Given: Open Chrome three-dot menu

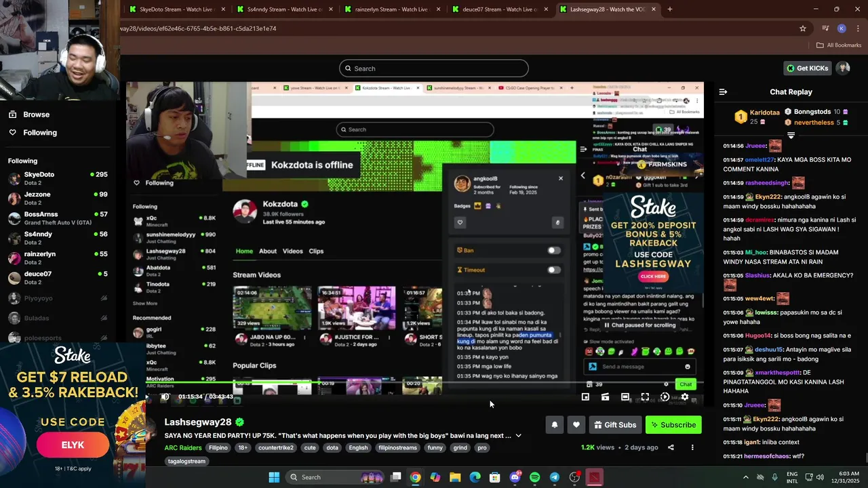Looking at the screenshot, I should [857, 28].
